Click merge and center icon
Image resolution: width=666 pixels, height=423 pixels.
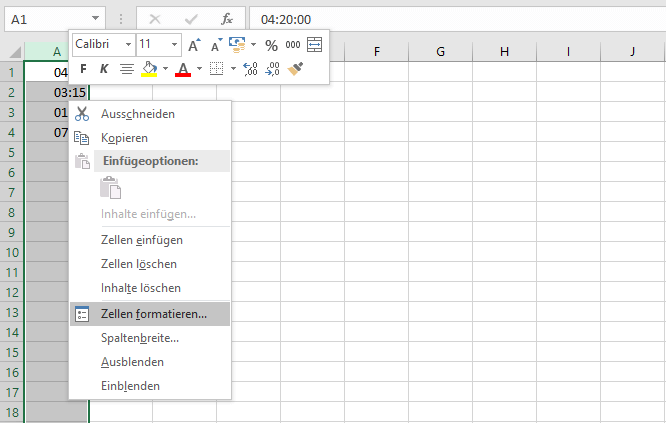coord(314,45)
